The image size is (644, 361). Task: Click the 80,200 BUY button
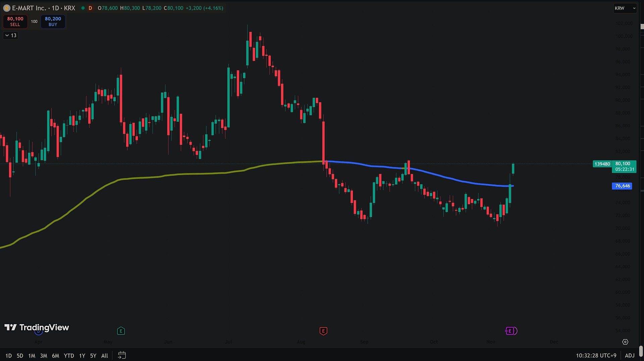click(53, 21)
